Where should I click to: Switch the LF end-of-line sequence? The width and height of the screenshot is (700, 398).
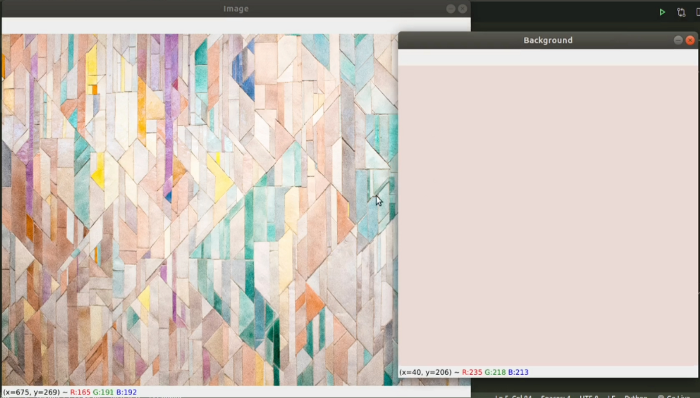click(x=613, y=396)
